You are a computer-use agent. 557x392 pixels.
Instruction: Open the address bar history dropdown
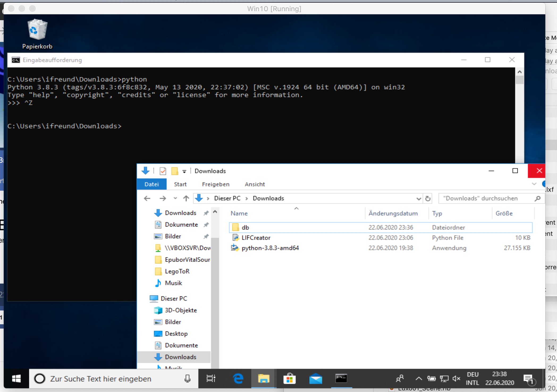coord(419,199)
